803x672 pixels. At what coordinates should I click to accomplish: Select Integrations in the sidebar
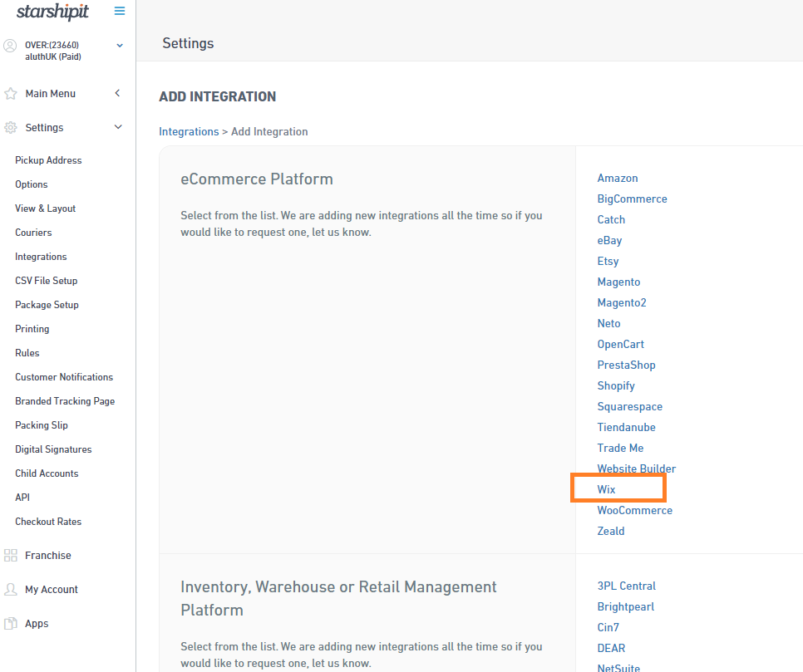click(41, 257)
